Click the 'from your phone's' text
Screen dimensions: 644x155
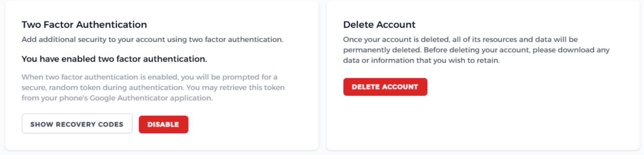click(54, 98)
